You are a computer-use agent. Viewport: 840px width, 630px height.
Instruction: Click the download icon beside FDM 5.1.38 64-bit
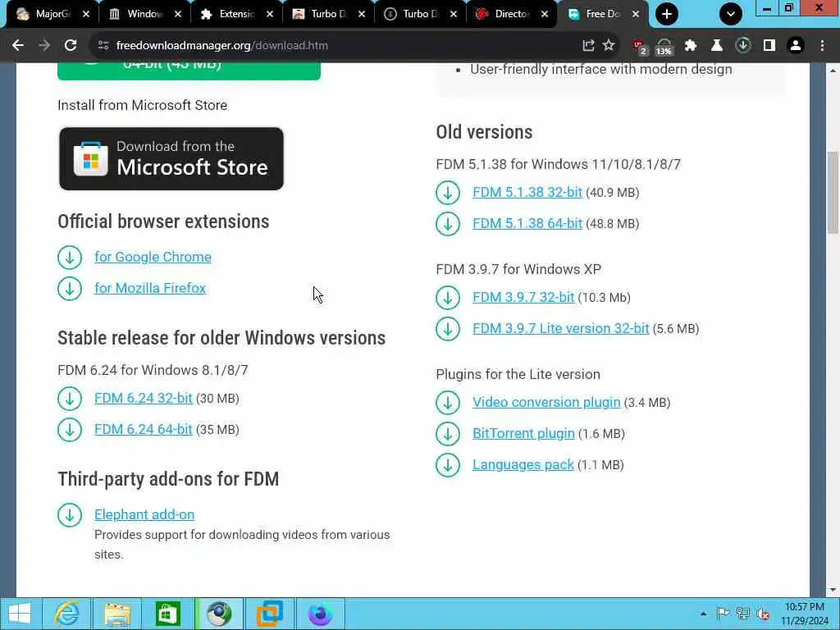tap(448, 223)
